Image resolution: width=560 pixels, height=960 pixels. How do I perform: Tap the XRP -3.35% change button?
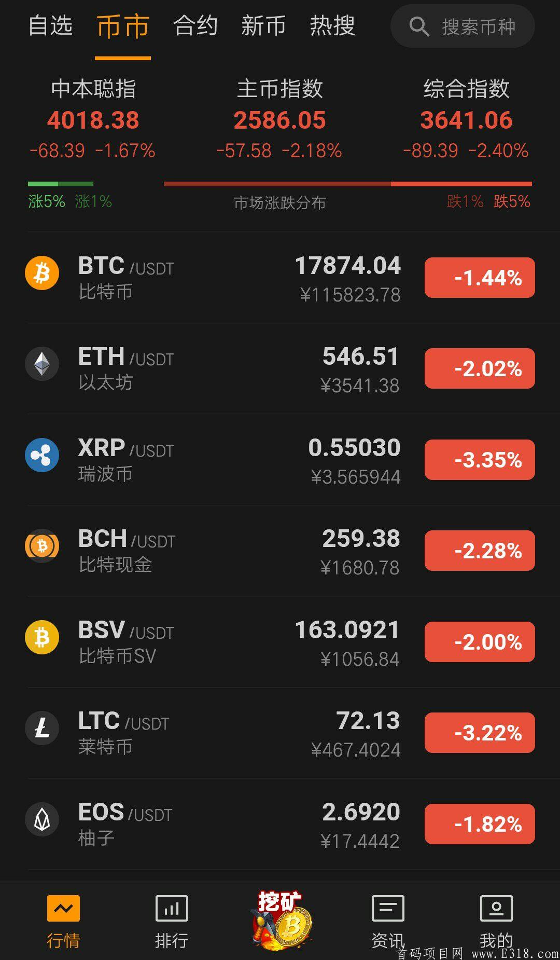click(480, 460)
